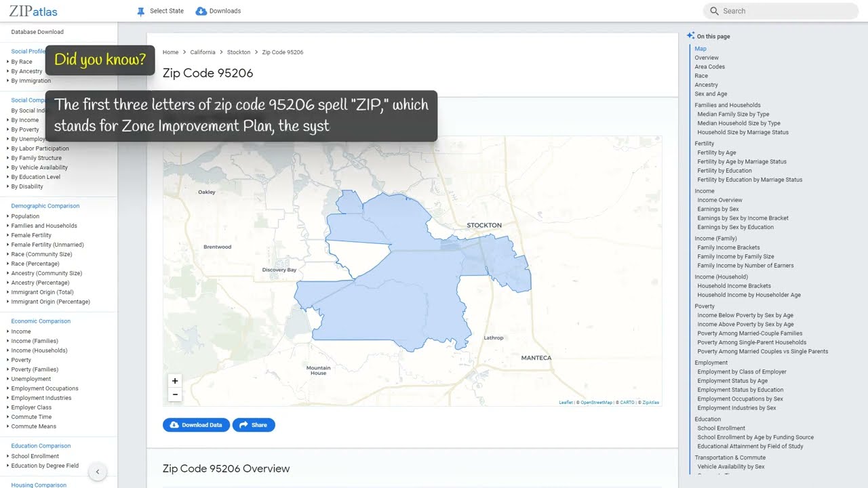
Task: Click the Download Data button
Action: click(x=196, y=425)
